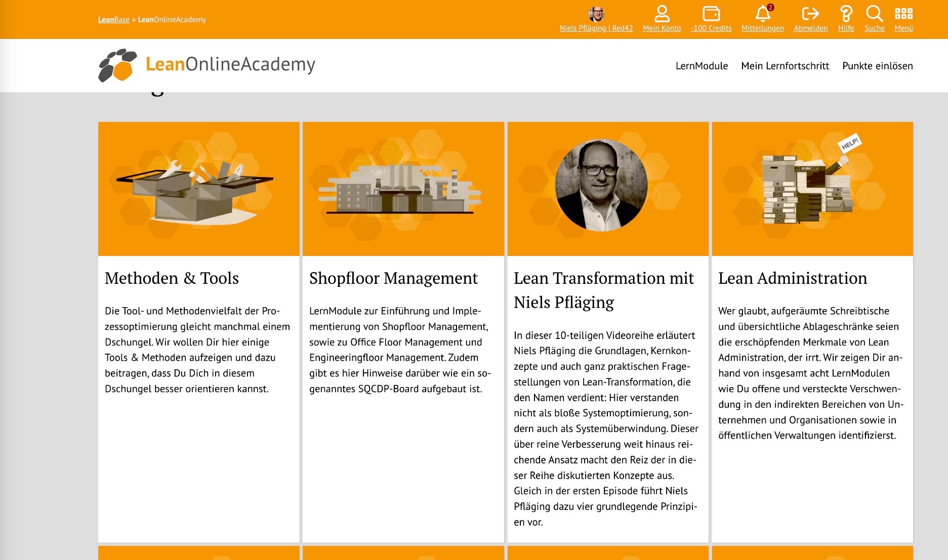Open the Shopfloor Management factory image
Image resolution: width=948 pixels, height=560 pixels.
(x=403, y=189)
